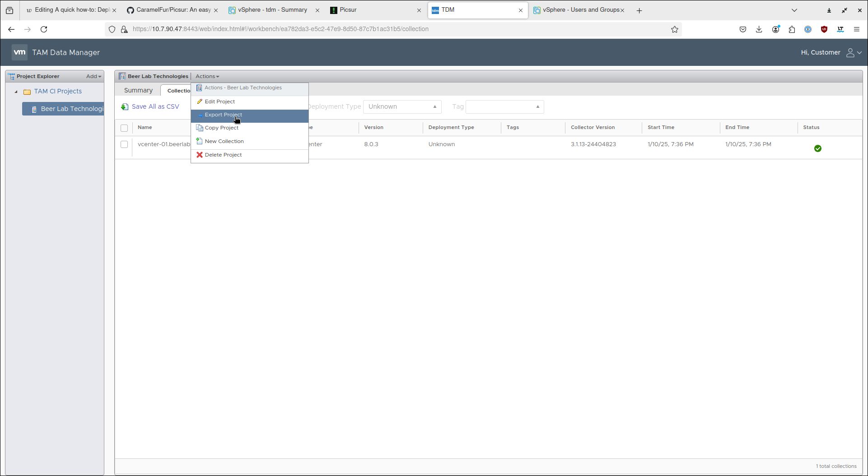The height and width of the screenshot is (476, 868).
Task: Choose Delete Project from Actions menu
Action: coord(249,155)
